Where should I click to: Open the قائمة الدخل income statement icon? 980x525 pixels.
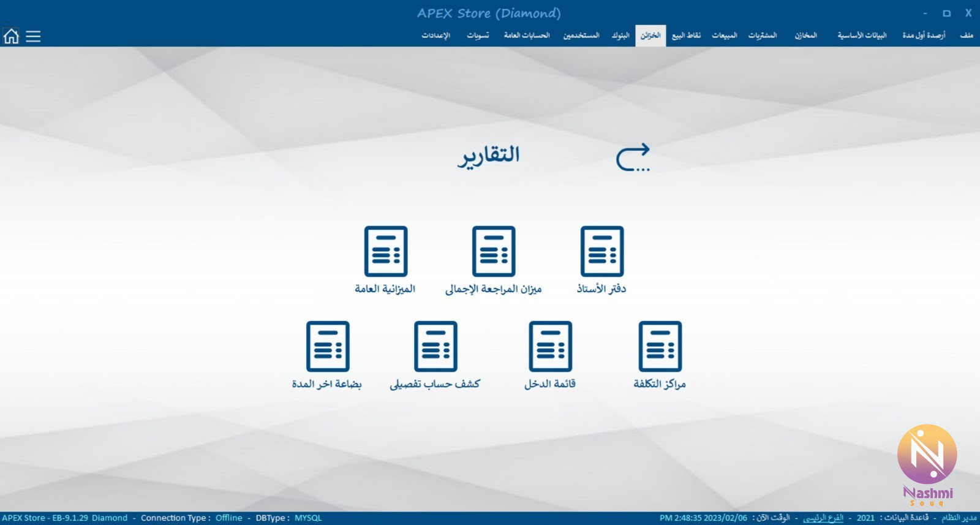[550, 347]
